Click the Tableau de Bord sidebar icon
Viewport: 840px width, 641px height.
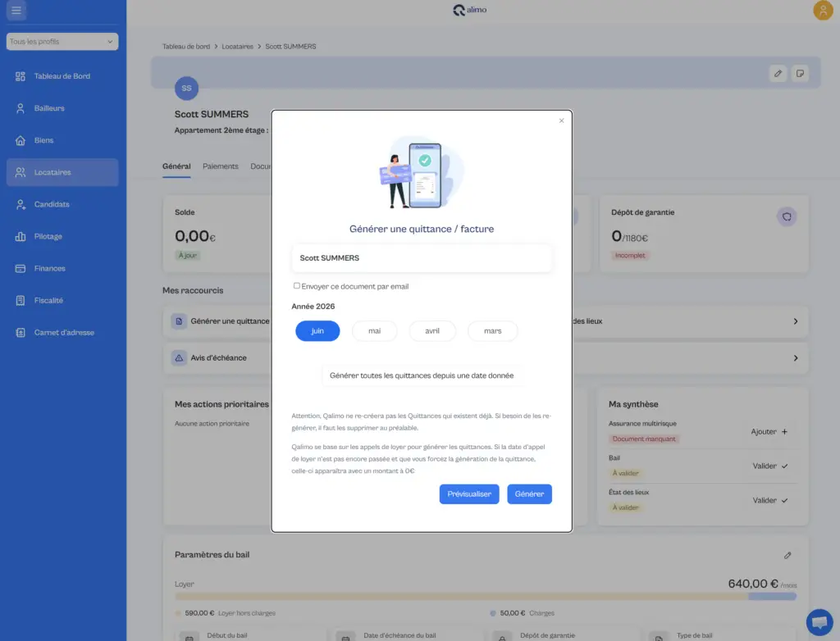[21, 76]
